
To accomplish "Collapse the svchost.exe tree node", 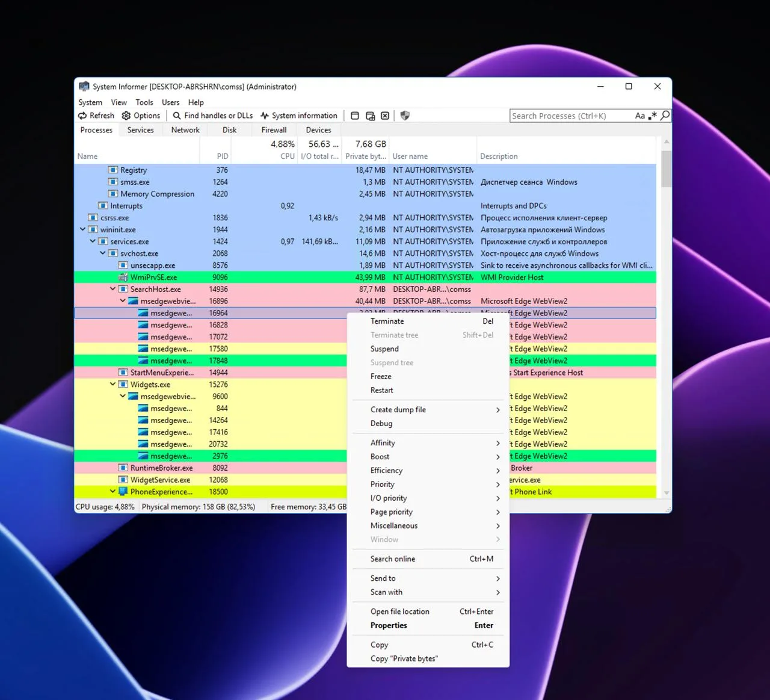I will [103, 253].
